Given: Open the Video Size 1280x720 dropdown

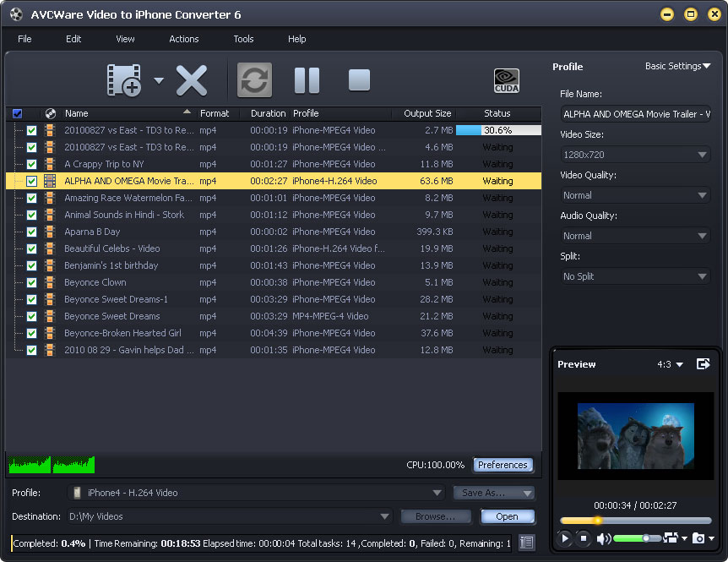Looking at the screenshot, I should click(x=635, y=155).
